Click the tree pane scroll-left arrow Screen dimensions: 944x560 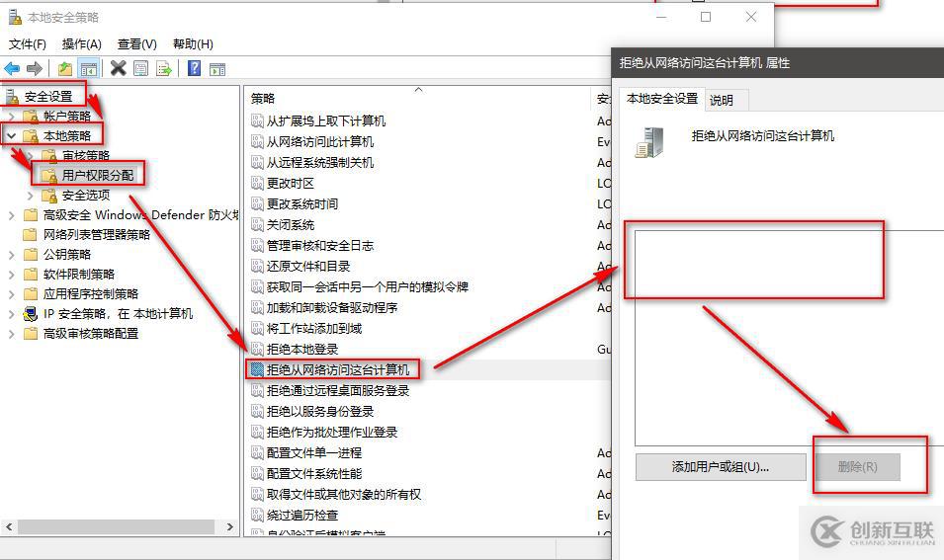(x=9, y=527)
